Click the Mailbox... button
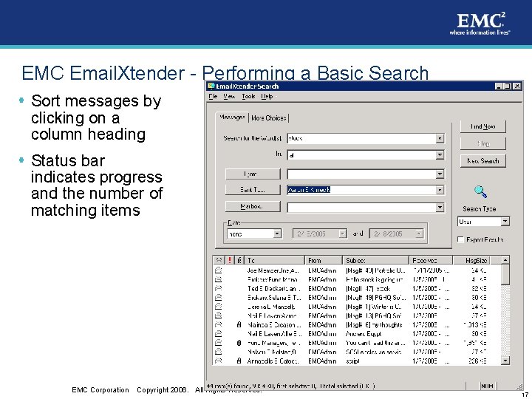This screenshot has width=532, height=399. (253, 206)
